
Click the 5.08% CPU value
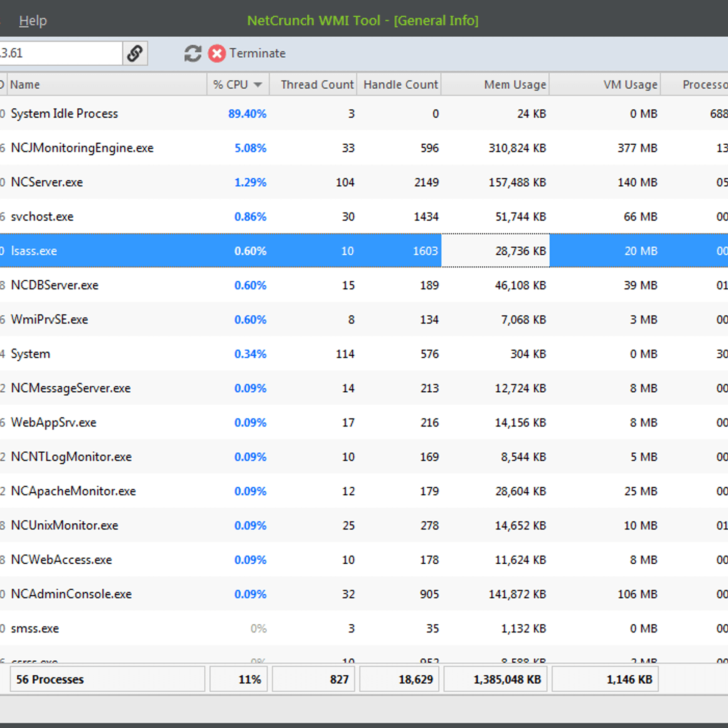250,148
